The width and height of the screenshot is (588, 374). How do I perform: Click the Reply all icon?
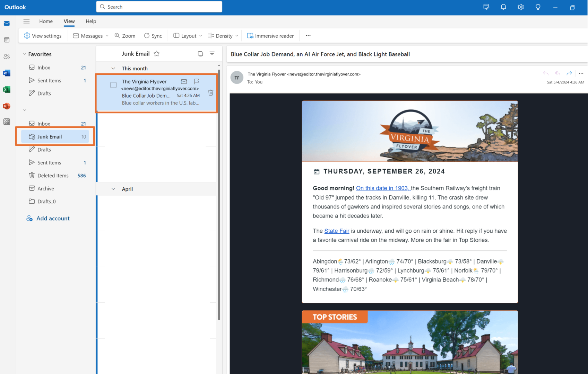tap(557, 73)
